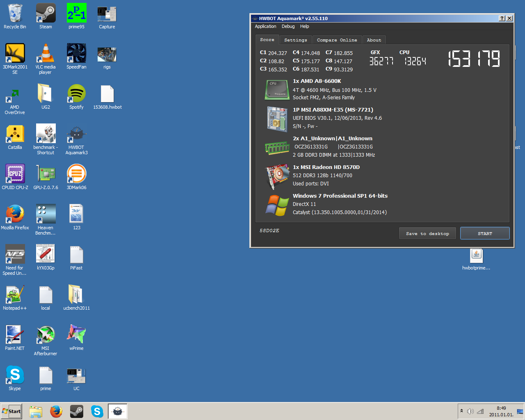
Task: Switch to the Compare Online tab
Action: click(x=337, y=40)
